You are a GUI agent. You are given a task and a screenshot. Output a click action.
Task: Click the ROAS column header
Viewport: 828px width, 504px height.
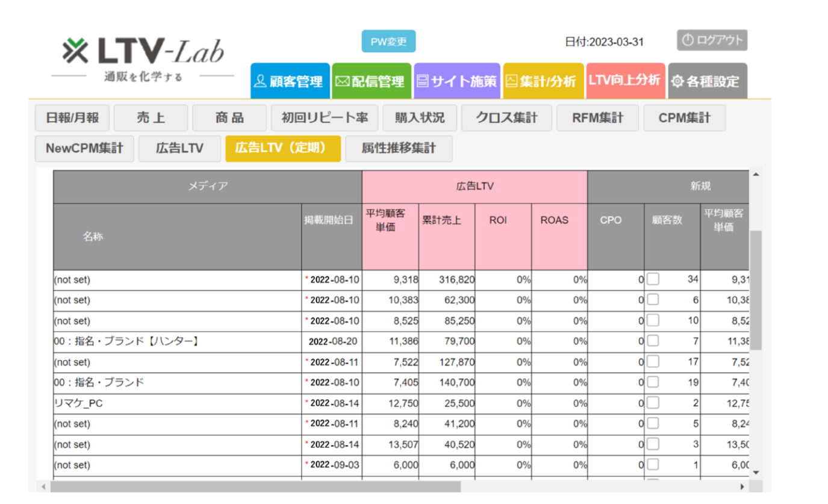point(559,237)
